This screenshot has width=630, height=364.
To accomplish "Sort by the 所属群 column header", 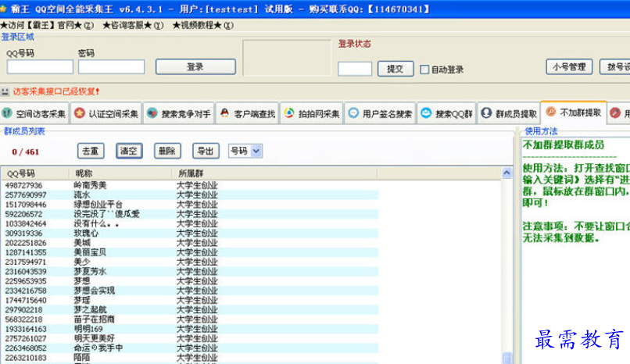I will point(275,173).
